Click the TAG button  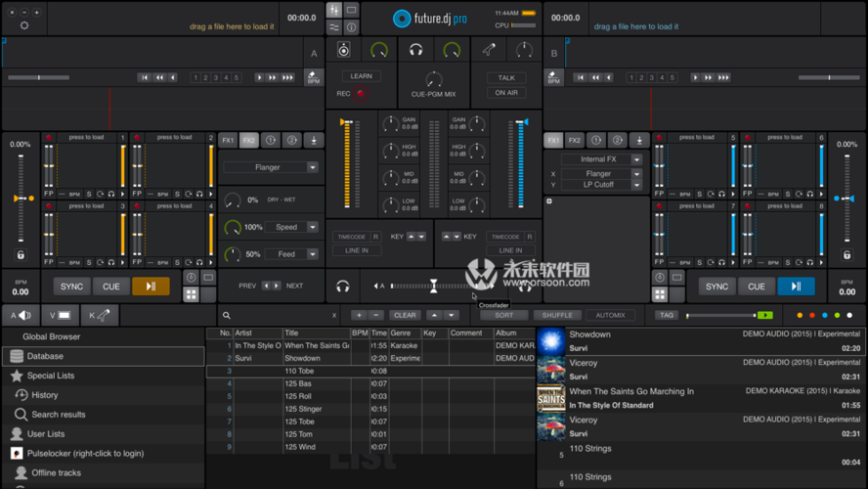point(667,315)
